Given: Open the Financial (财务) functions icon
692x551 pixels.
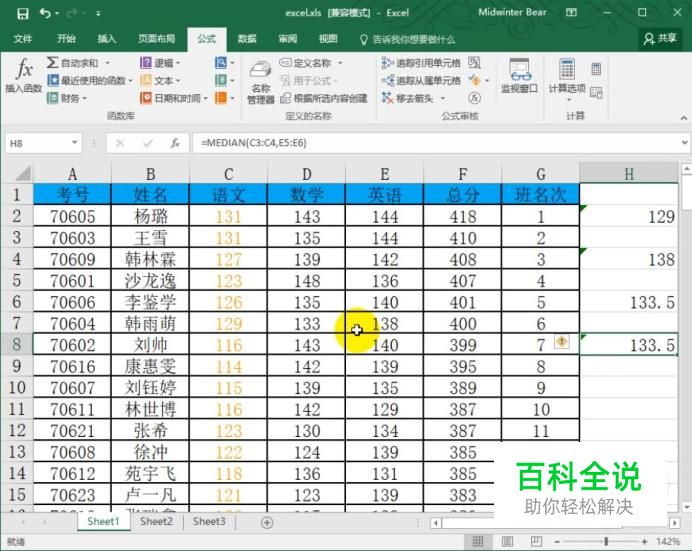Looking at the screenshot, I should [x=53, y=97].
